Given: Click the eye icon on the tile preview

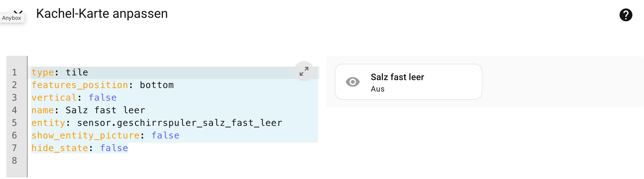Looking at the screenshot, I should click(352, 82).
